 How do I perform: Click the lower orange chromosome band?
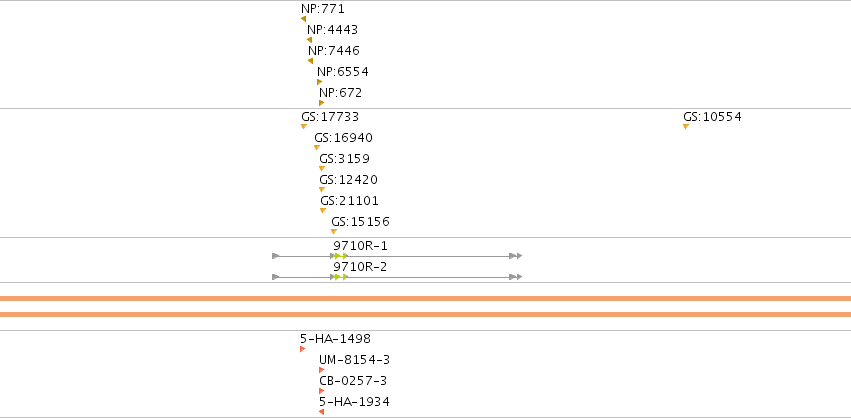coord(426,314)
